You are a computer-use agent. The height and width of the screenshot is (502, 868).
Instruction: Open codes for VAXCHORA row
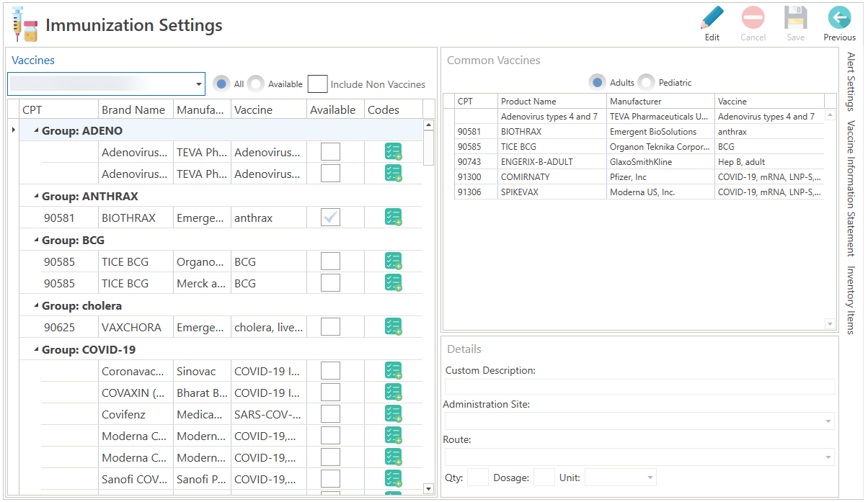point(393,327)
